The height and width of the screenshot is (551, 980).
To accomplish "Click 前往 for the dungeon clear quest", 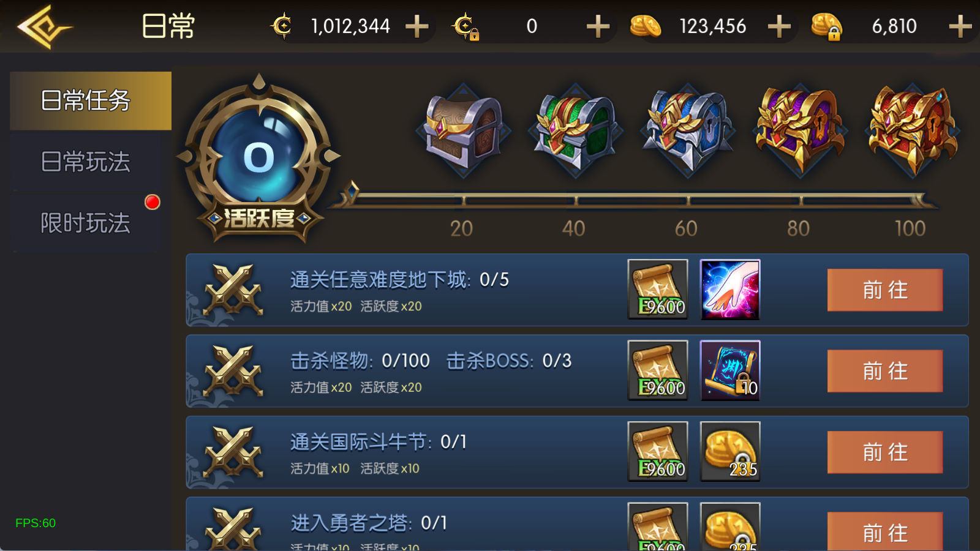I will coord(885,290).
